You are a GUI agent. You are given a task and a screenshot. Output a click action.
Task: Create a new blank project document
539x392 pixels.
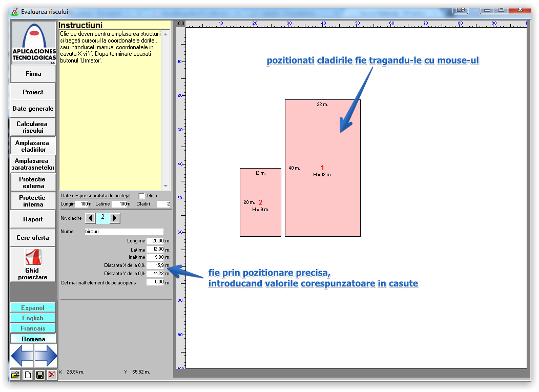(28, 375)
